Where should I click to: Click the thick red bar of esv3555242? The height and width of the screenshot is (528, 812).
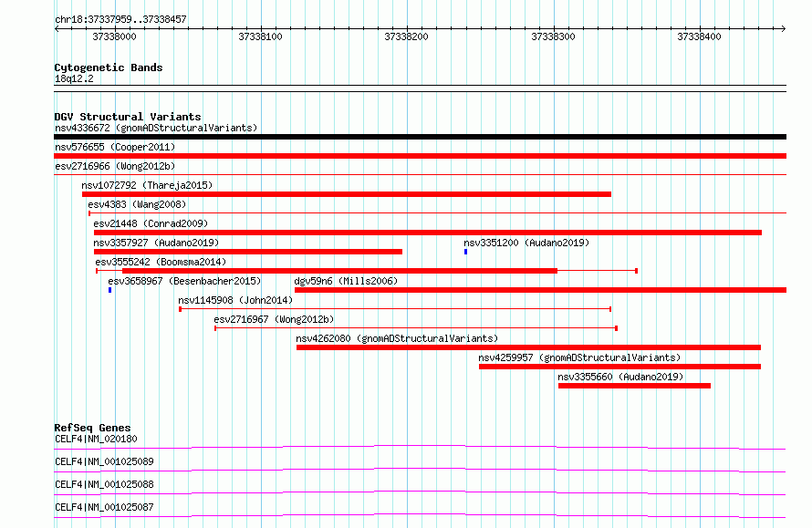click(x=339, y=271)
